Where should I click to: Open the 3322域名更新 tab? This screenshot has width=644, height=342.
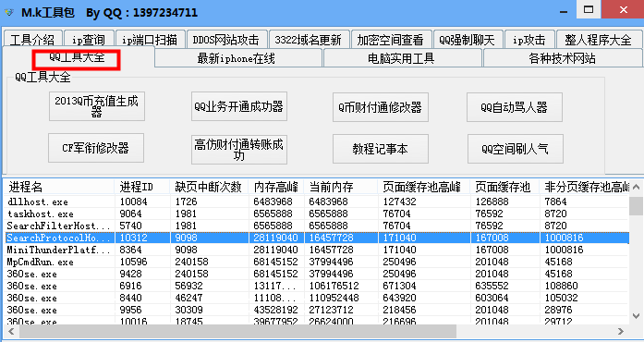point(309,40)
